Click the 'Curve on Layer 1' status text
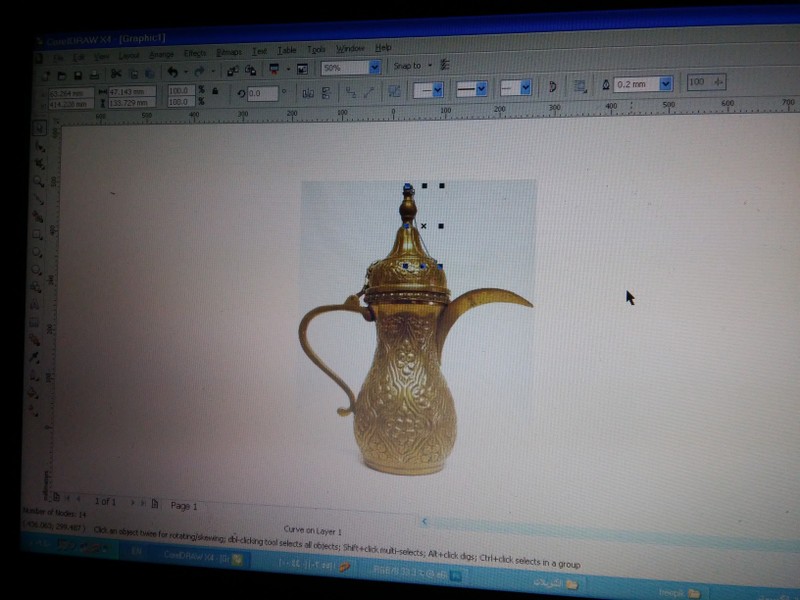 click(x=312, y=530)
